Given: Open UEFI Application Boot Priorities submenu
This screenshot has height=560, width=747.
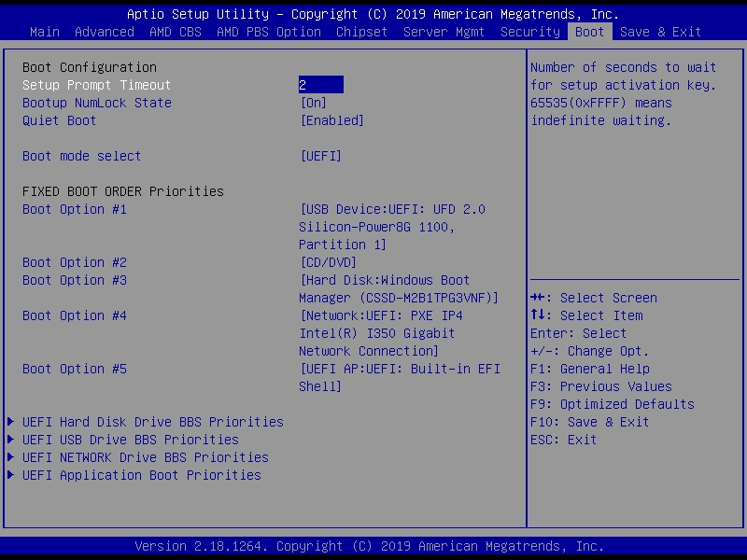Looking at the screenshot, I should (x=142, y=475).
